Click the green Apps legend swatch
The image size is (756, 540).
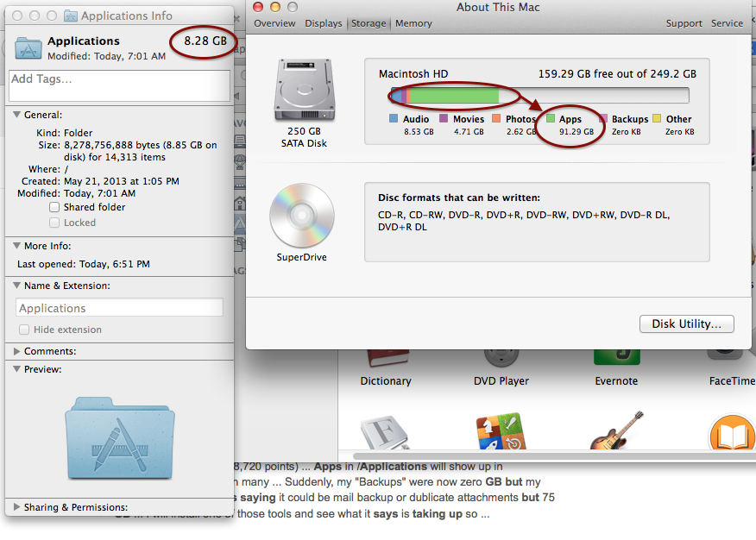[x=551, y=118]
